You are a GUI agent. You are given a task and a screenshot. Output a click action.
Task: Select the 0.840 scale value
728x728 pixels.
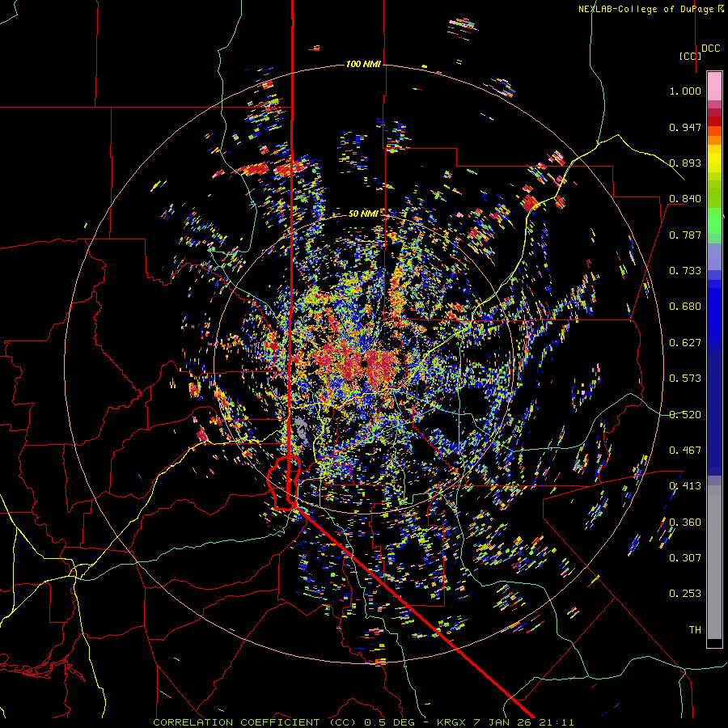(685, 199)
